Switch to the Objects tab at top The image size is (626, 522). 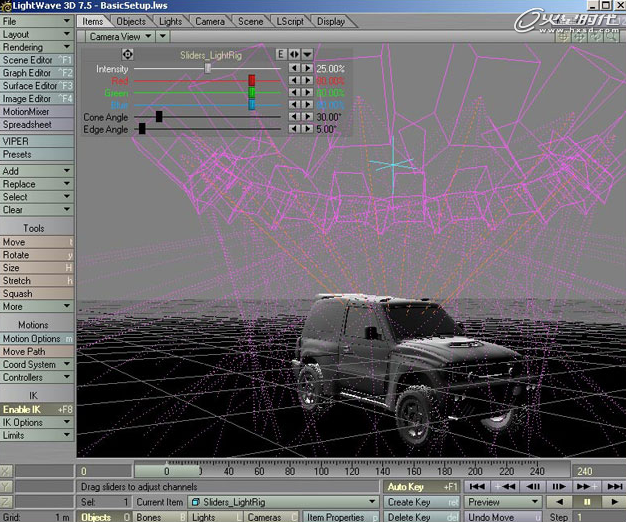[131, 22]
